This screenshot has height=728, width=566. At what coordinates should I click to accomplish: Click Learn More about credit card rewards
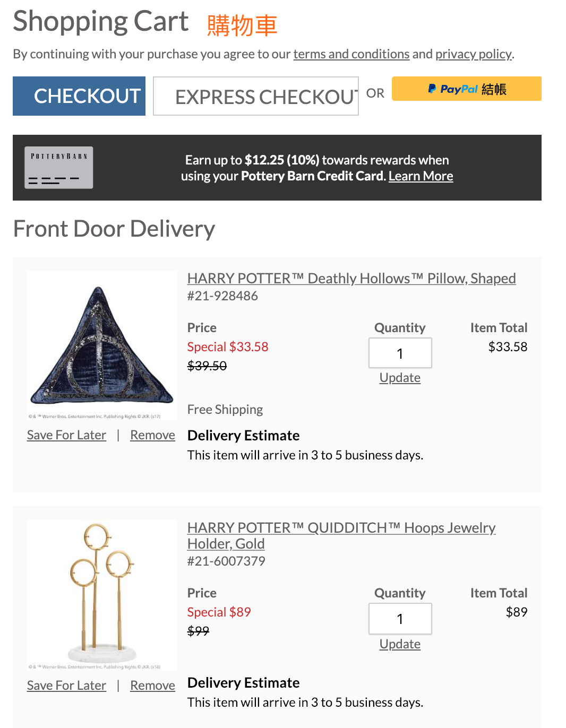click(421, 176)
